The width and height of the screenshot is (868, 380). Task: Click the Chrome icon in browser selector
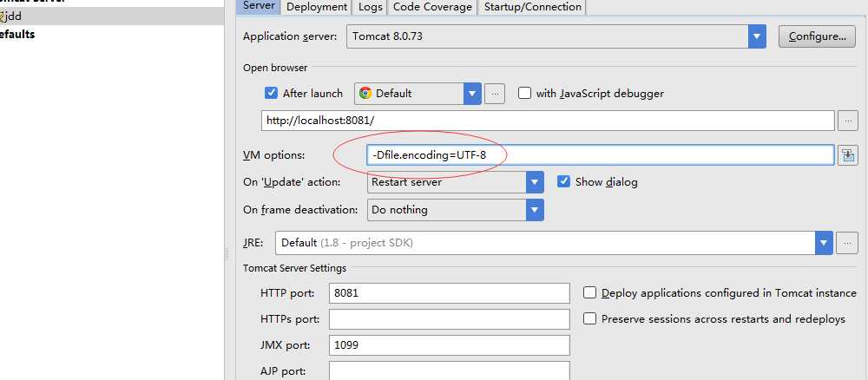365,93
